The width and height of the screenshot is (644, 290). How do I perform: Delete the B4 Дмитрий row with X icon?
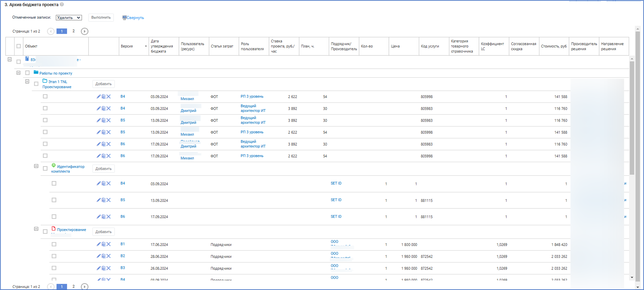point(109,108)
